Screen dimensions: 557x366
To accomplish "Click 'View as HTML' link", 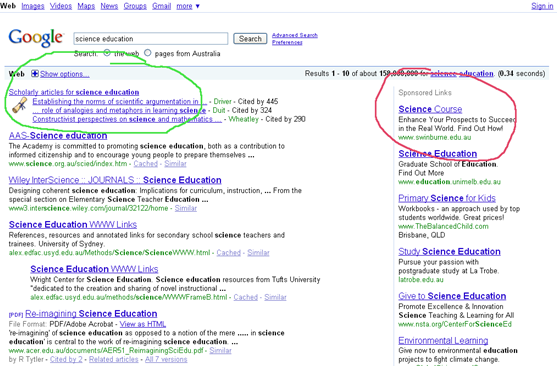I will [143, 324].
